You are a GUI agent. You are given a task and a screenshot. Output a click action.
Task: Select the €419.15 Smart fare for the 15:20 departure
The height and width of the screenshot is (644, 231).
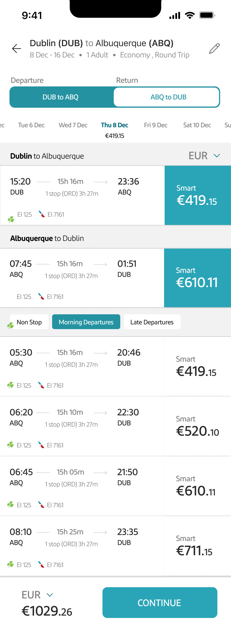(x=198, y=195)
